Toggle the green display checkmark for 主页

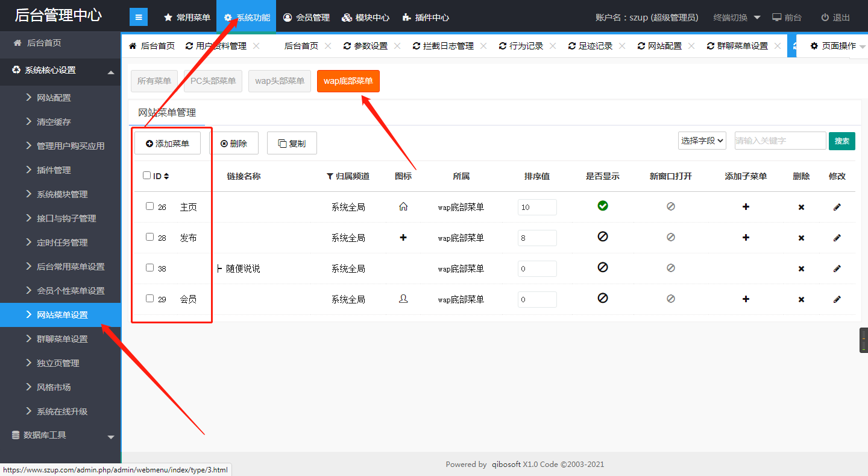[602, 206]
